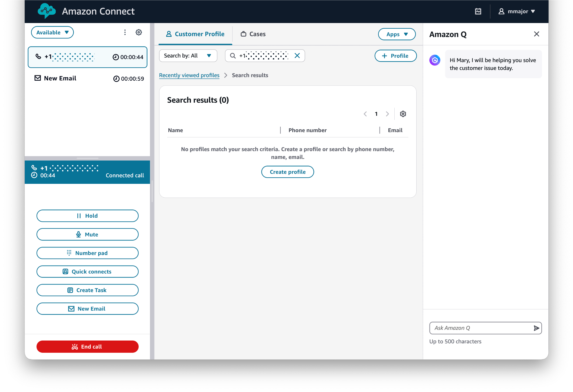Expand the Apps dropdown
The height and width of the screenshot is (392, 573).
pos(397,34)
